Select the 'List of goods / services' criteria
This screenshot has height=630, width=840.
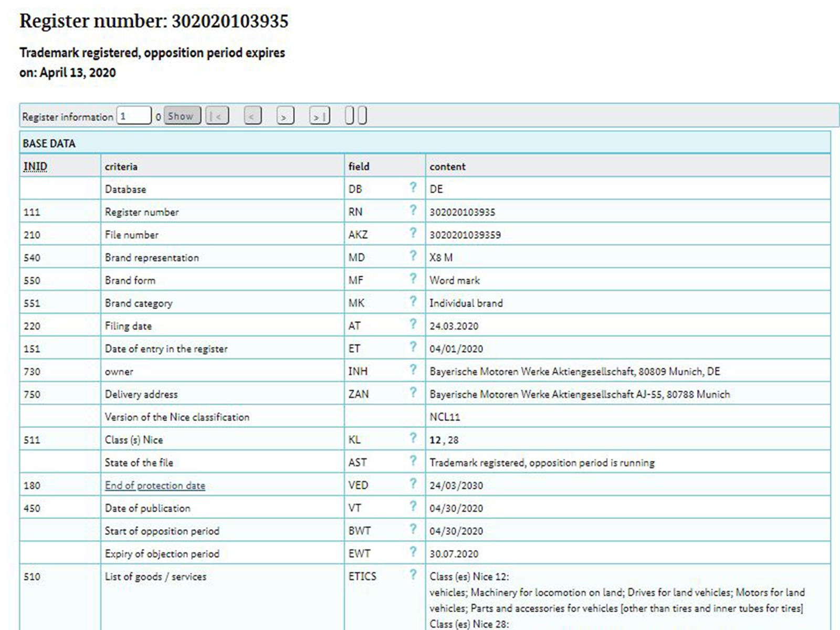coord(155,576)
